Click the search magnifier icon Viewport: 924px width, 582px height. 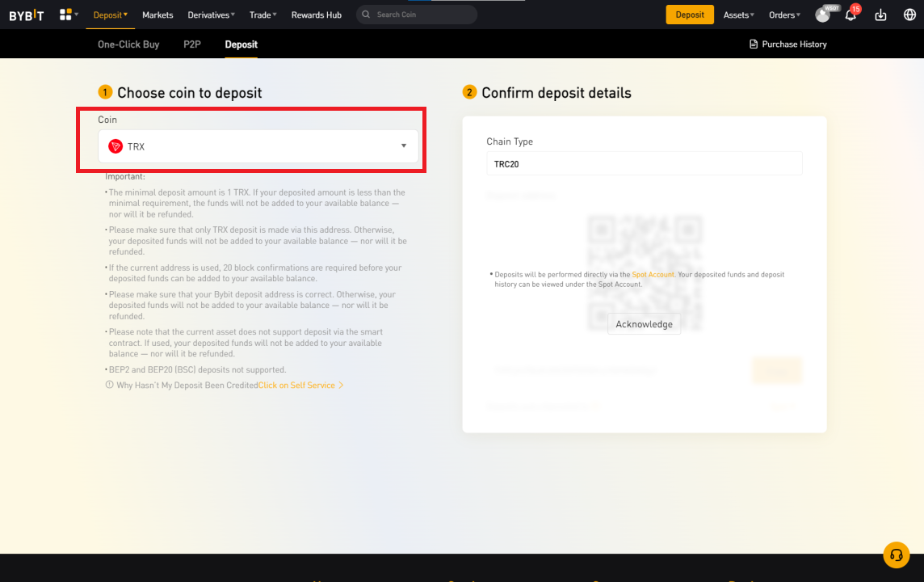tap(366, 15)
